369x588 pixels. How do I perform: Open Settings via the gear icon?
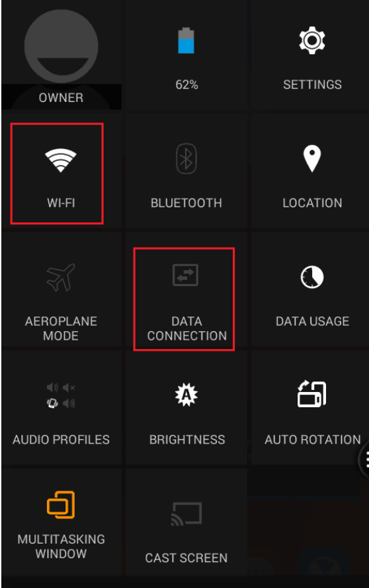pos(311,40)
